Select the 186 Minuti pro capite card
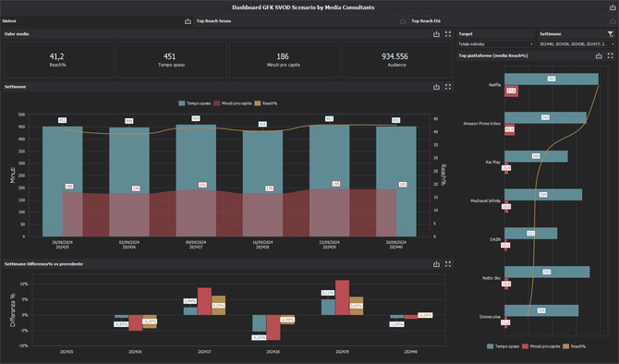The height and width of the screenshot is (364, 619). (x=284, y=60)
